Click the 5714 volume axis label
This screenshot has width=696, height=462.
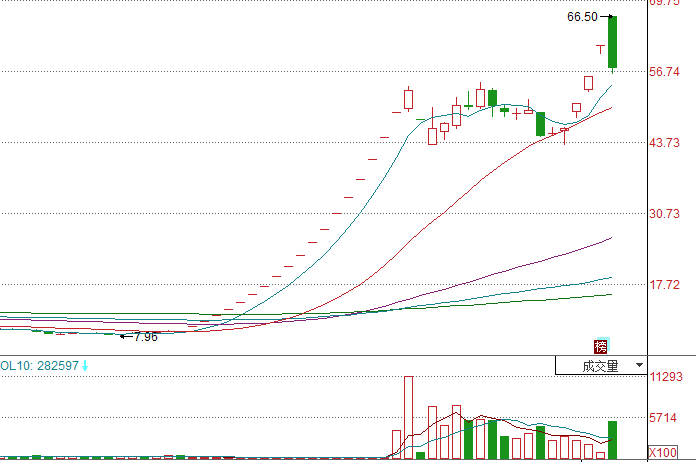point(663,418)
